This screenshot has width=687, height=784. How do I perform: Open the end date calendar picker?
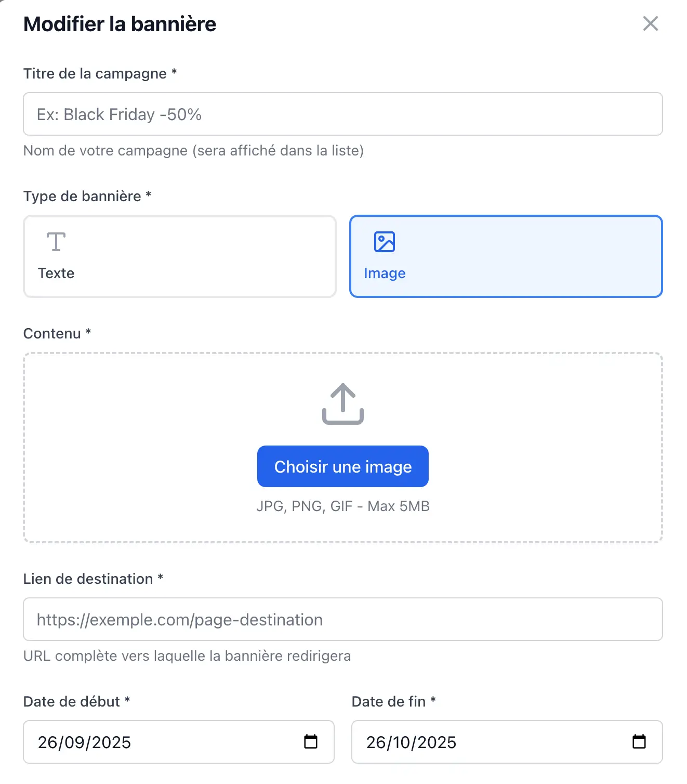(639, 741)
